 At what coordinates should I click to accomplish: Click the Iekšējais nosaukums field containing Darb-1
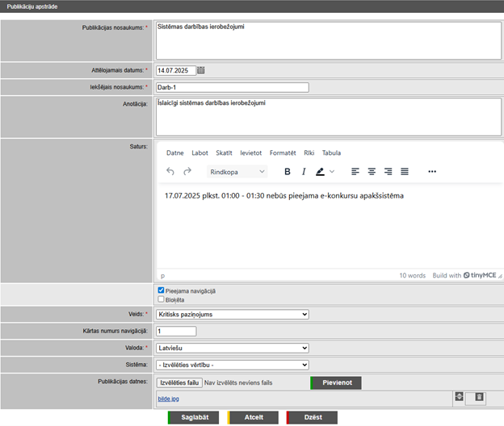coord(233,87)
